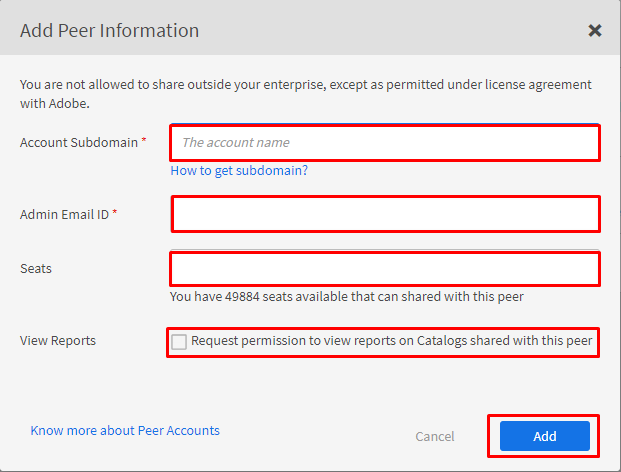
Task: Enable the view reports permission checkbox
Action: pos(179,342)
